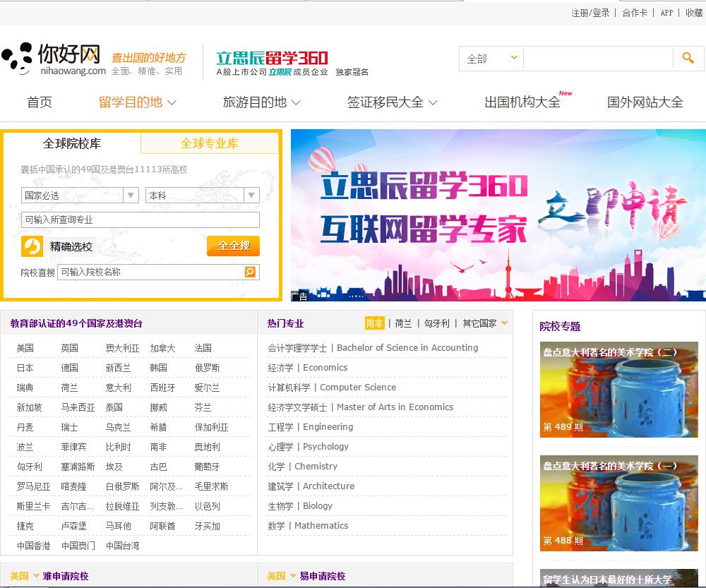Select 南非 tab in 热门专业
The image size is (706, 588).
375,323
